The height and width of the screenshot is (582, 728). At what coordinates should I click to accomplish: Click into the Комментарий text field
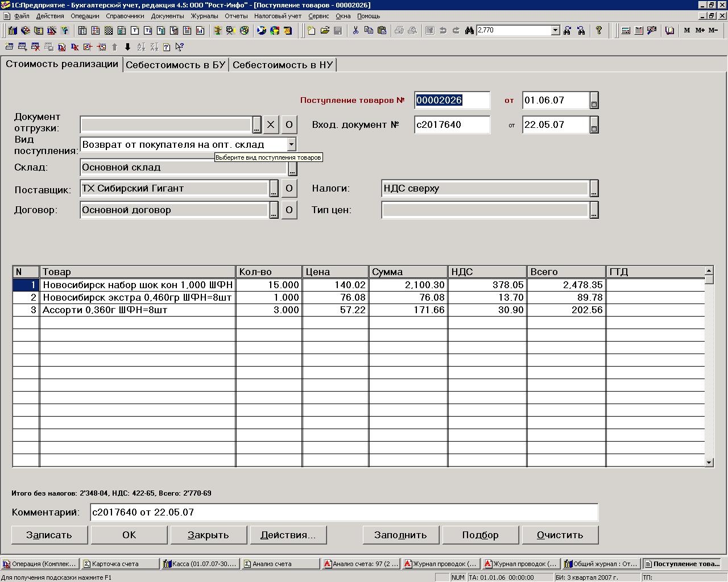coord(344,512)
